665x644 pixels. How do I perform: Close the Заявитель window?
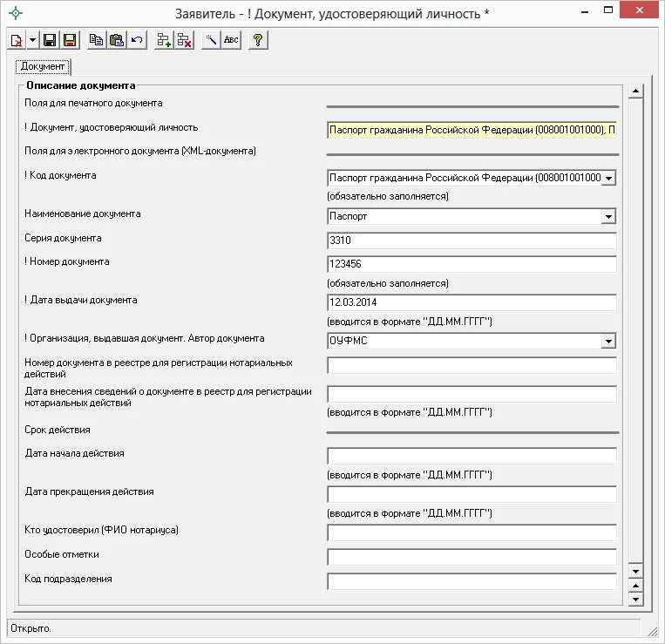coord(640,10)
